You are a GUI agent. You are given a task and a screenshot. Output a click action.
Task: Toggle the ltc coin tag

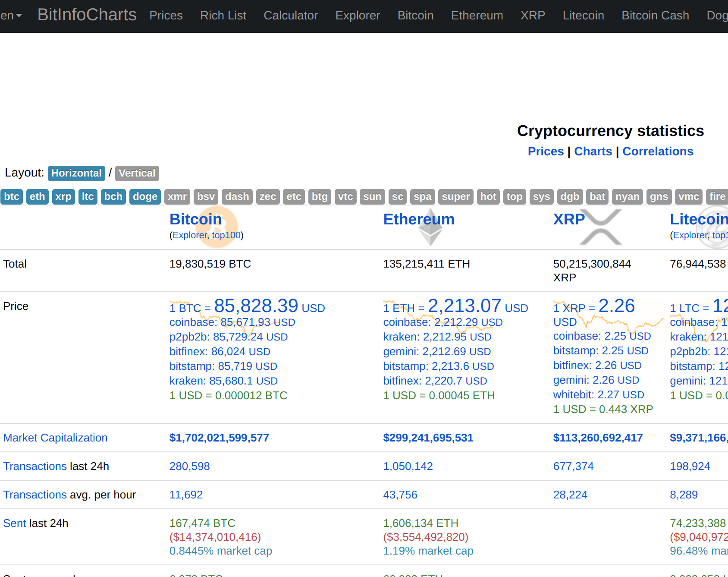[x=88, y=197]
